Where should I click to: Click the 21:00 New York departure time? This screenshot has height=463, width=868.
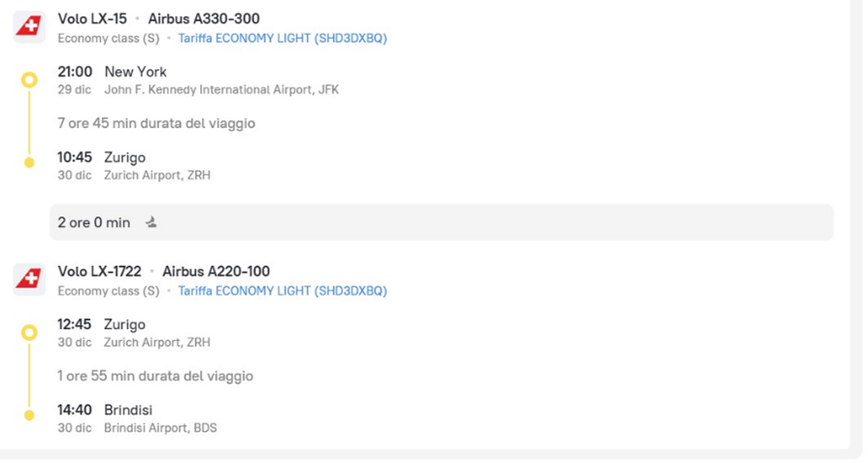tap(75, 72)
